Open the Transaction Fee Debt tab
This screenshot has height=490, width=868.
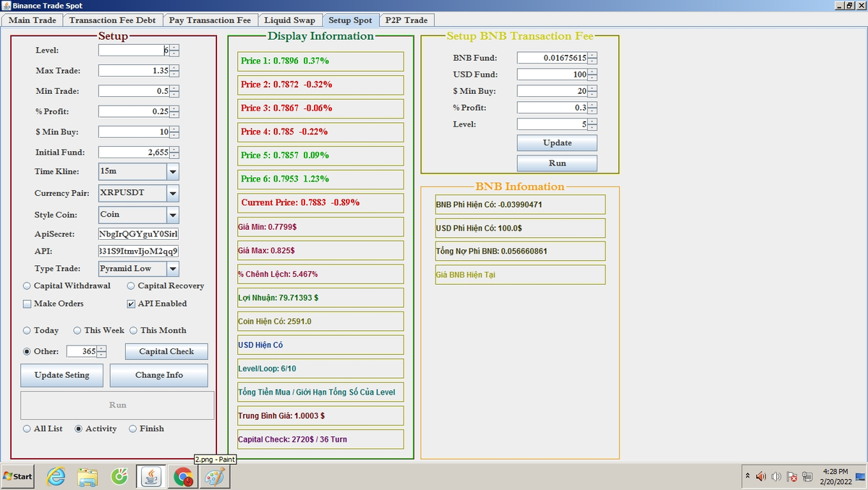(x=112, y=20)
